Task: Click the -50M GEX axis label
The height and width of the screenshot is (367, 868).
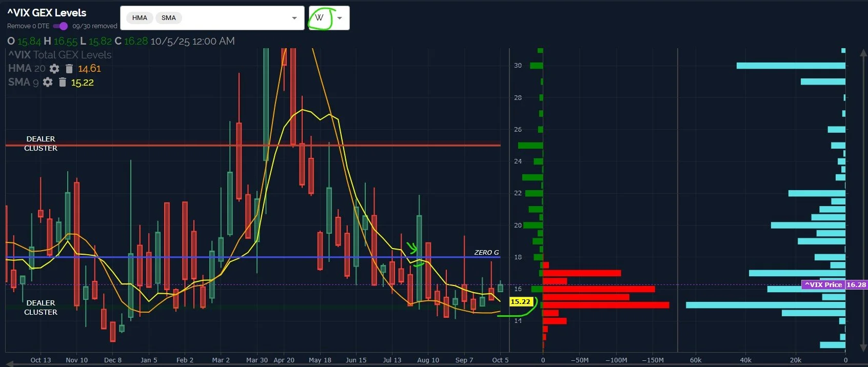Action: pyautogui.click(x=580, y=360)
